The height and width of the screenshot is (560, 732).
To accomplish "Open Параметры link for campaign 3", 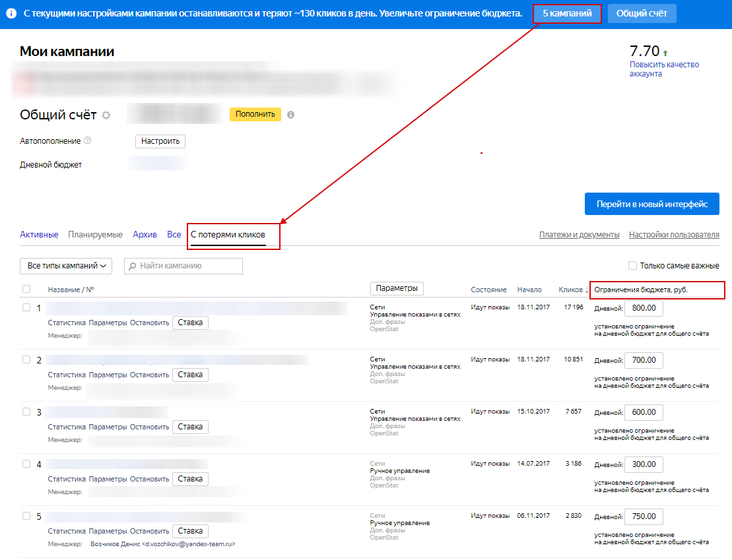I will [x=108, y=427].
